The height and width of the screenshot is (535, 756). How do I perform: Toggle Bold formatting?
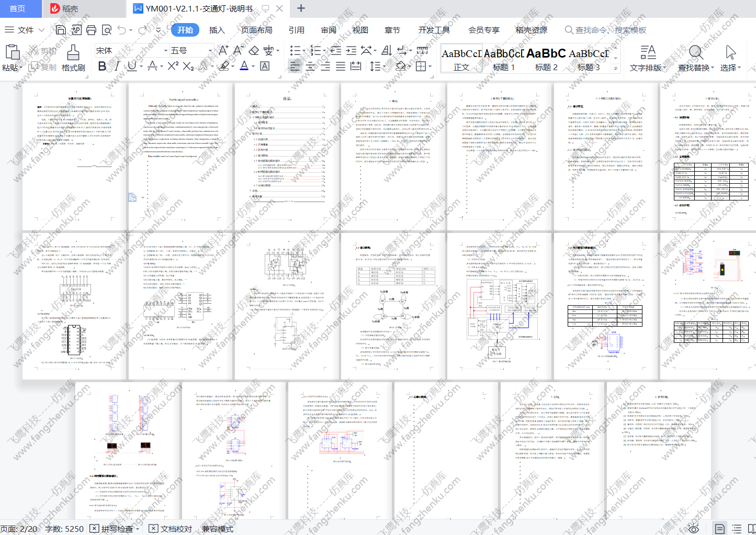[102, 66]
